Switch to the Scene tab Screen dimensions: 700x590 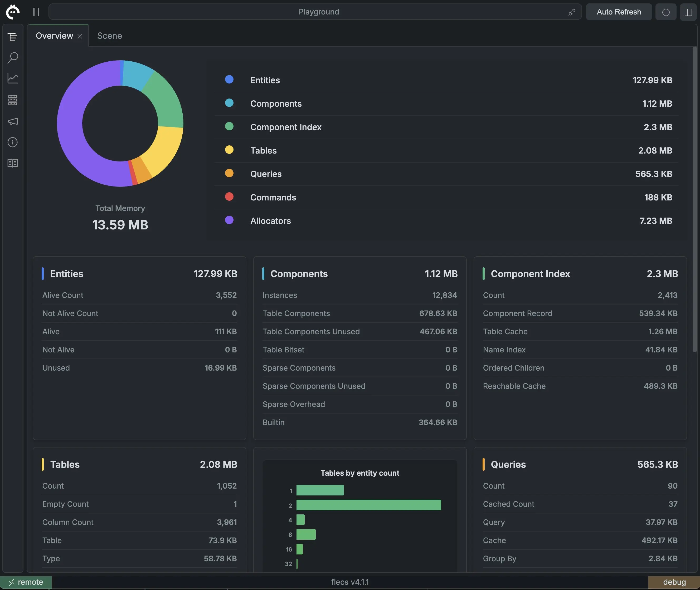(109, 36)
